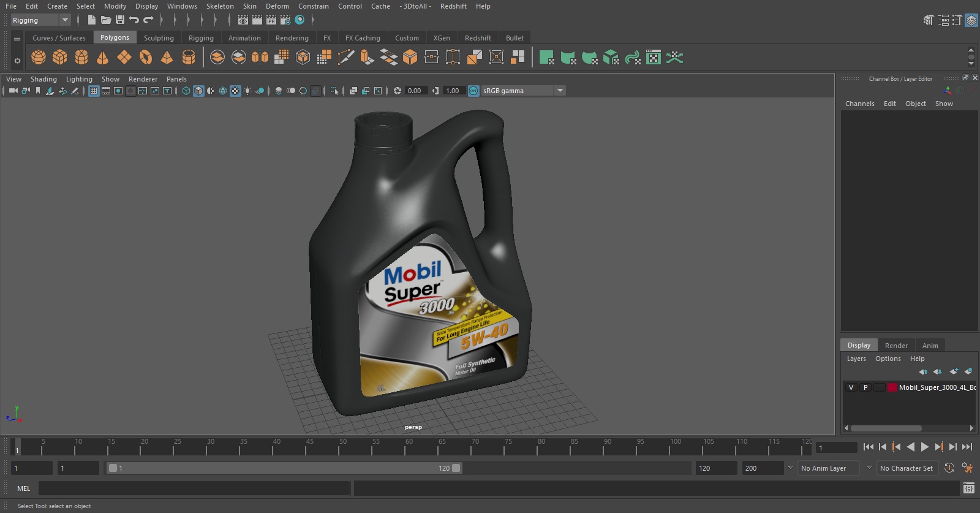Open the Skeleton menu
The width and height of the screenshot is (980, 513).
tap(220, 6)
